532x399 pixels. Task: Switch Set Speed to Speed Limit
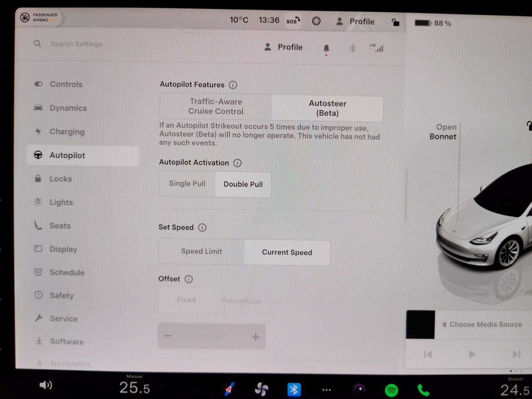pos(201,251)
